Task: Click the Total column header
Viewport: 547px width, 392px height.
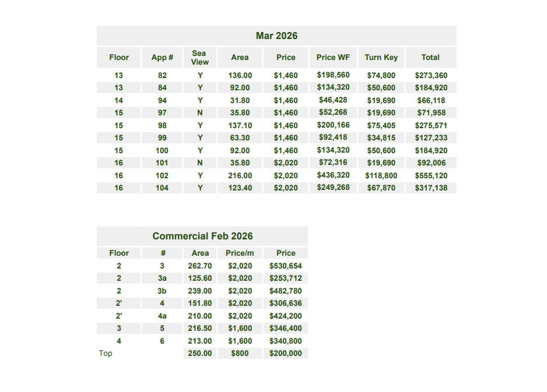Action: point(430,57)
